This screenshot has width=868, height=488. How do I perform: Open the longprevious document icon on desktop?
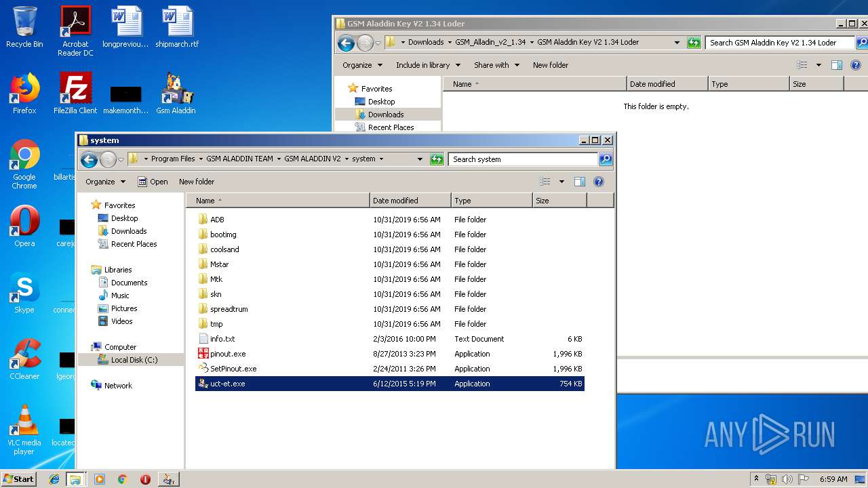pyautogui.click(x=125, y=27)
